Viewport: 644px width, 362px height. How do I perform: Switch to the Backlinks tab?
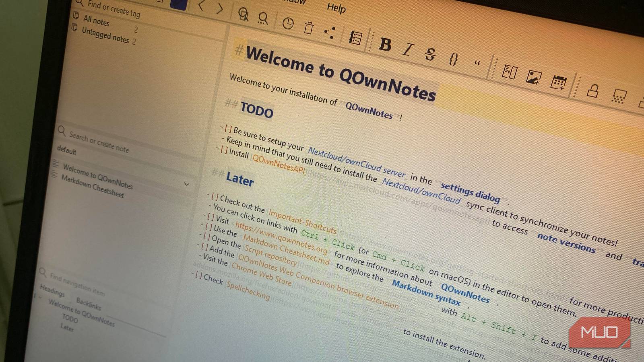pyautogui.click(x=89, y=304)
